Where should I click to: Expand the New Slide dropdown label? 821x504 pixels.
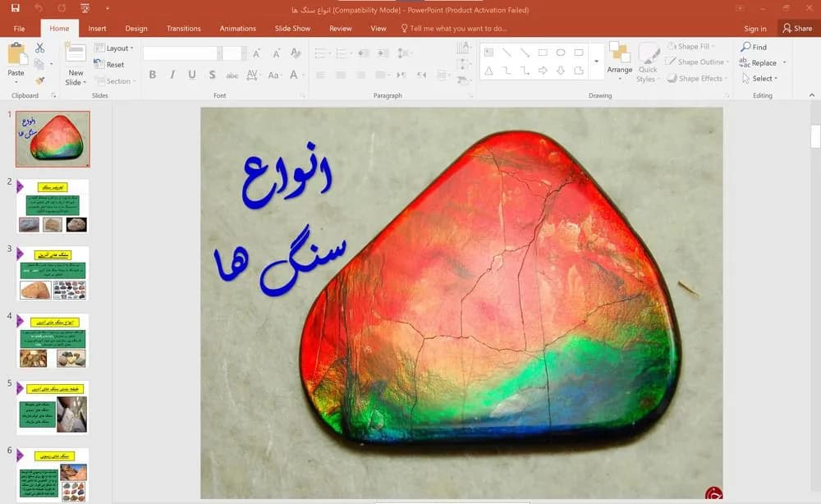coord(76,78)
